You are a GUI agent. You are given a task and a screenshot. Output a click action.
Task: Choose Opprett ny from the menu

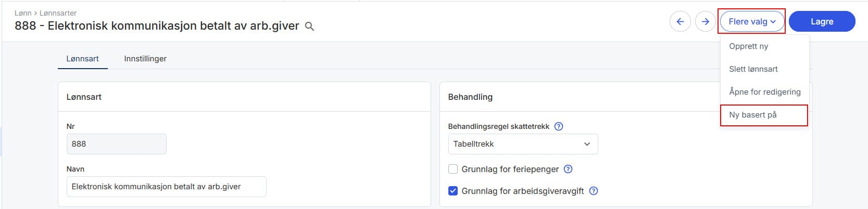748,46
